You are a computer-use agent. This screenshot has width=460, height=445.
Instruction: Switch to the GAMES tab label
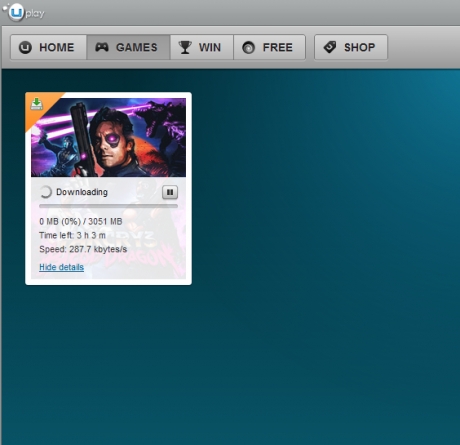pos(137,47)
